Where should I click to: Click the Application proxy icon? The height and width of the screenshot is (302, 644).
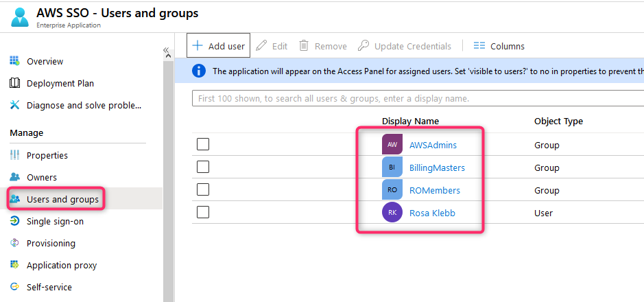pos(14,265)
